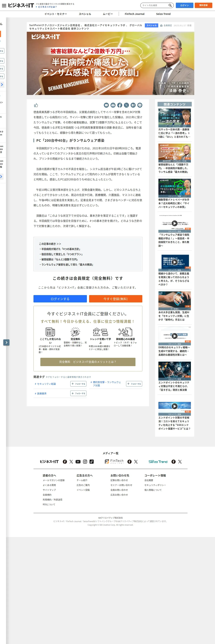Click 今すぐ登録(無料) button
The height and width of the screenshot is (644, 215).
116,299
